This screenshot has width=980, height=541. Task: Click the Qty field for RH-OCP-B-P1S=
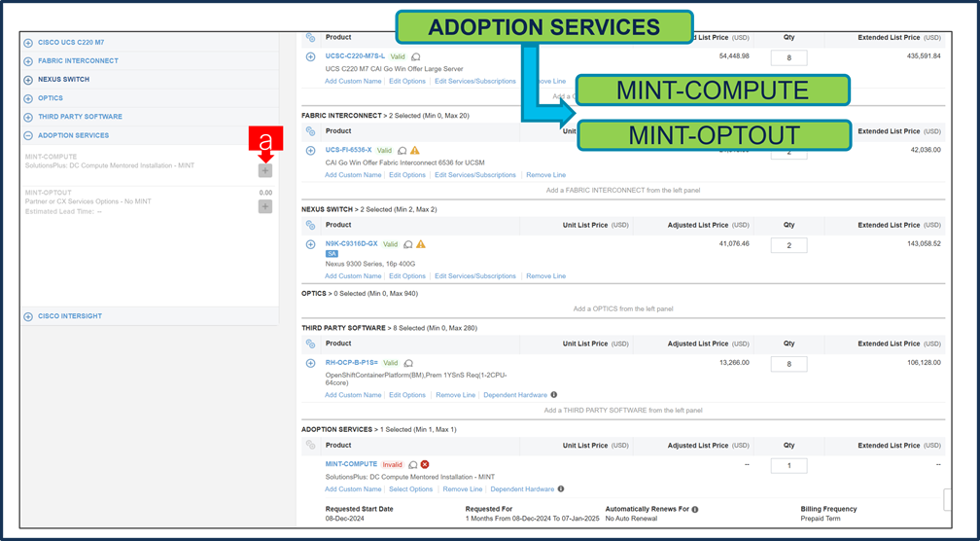tap(788, 364)
